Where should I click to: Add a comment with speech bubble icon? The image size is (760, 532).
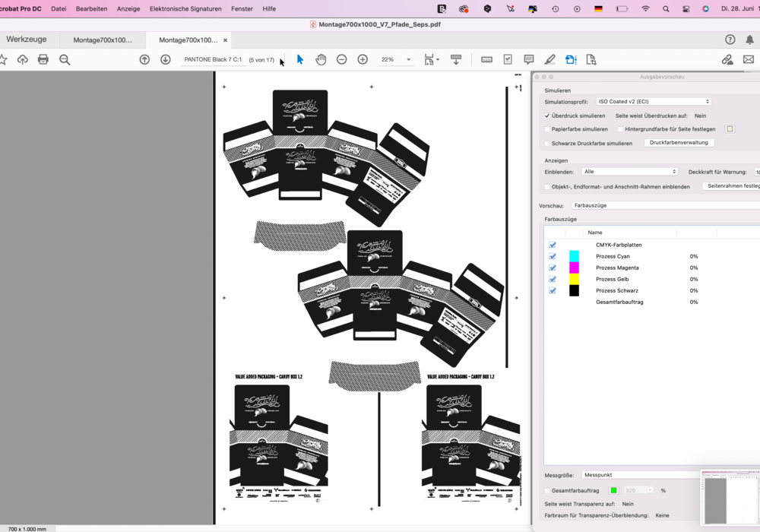click(x=529, y=59)
